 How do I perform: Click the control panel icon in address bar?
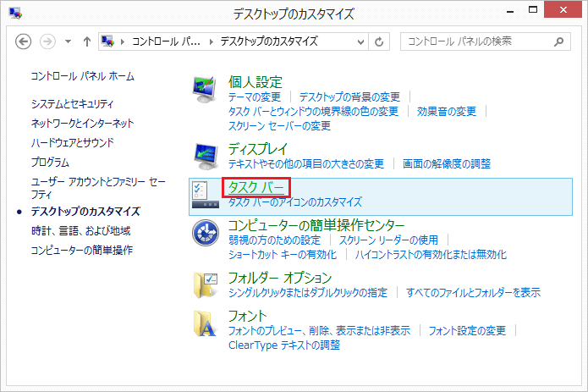click(107, 41)
